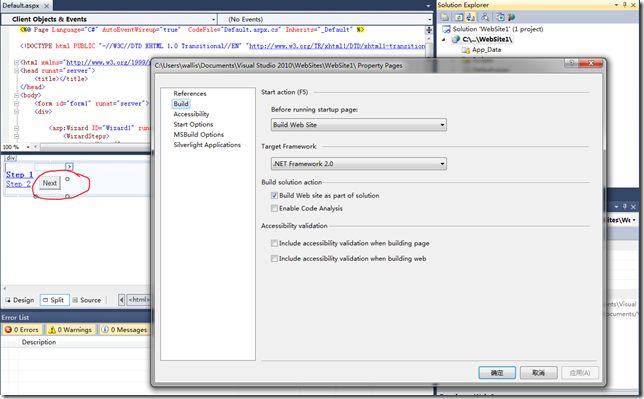The width and height of the screenshot is (644, 399).
Task: Open the .NET Framework 2.0 target dropdown
Action: pos(359,164)
